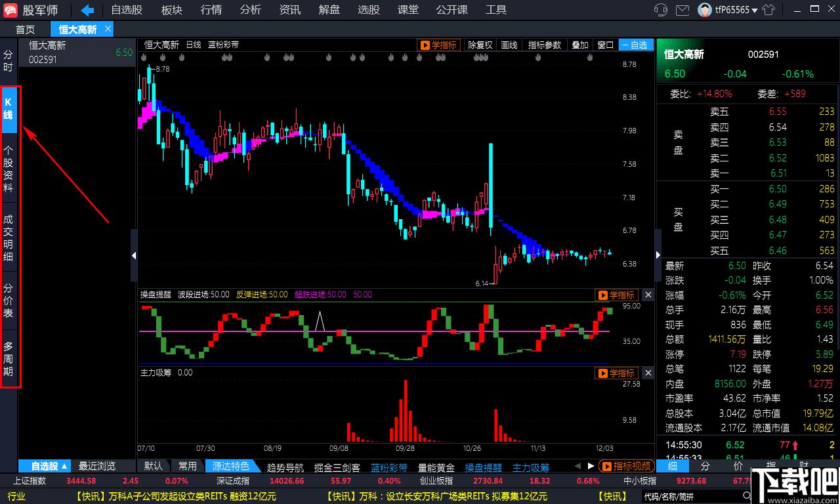840x504 pixels.
Task: Open the 行情 menu
Action: click(x=211, y=10)
